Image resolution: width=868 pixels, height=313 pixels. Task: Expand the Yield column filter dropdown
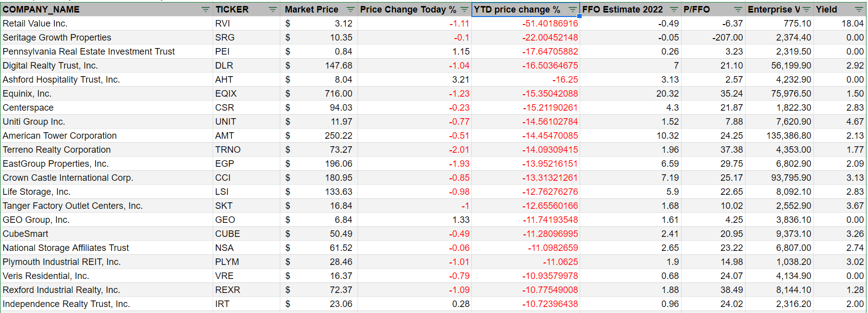[x=858, y=10]
